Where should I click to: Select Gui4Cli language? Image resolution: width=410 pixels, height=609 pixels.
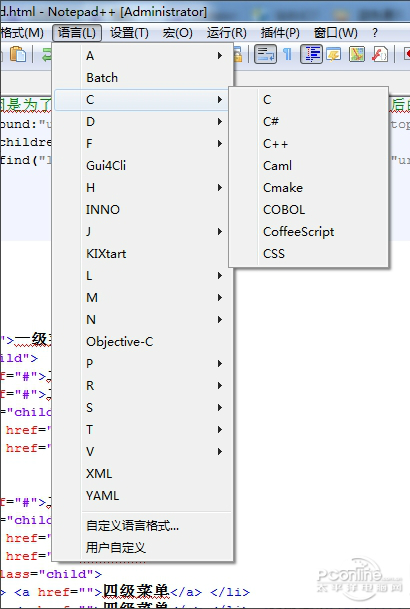[143, 165]
